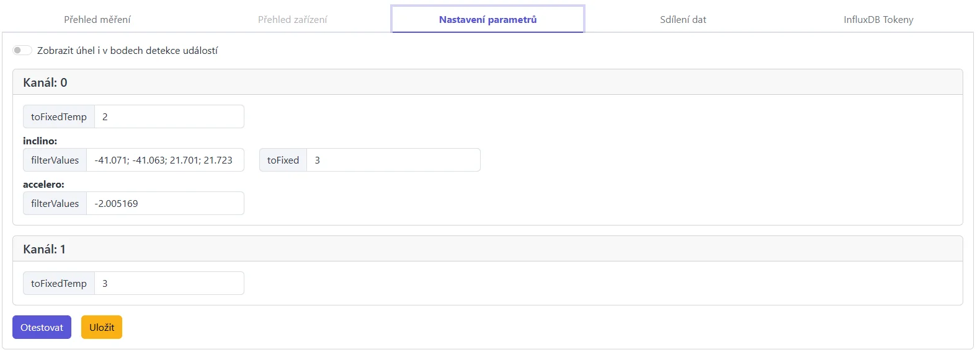The image size is (980, 355).
Task: Focus the toFixedTemp field in Kanál 1
Action: pyautogui.click(x=169, y=283)
